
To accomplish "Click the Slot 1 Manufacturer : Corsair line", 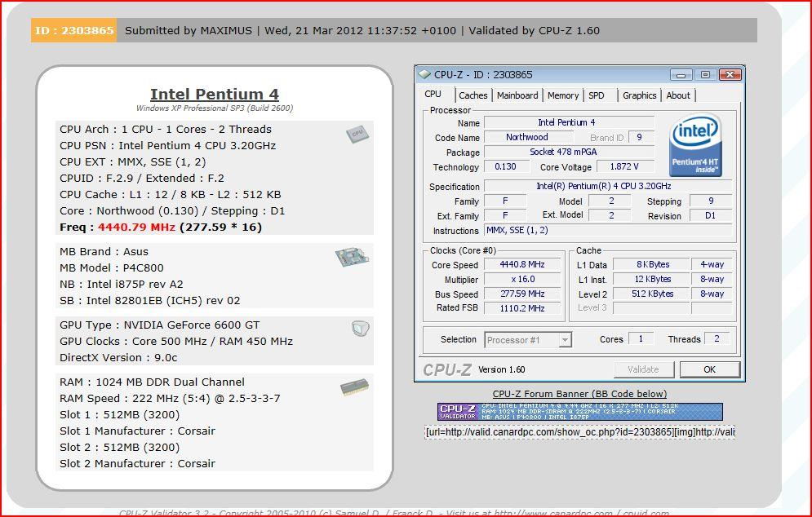I will pos(137,431).
